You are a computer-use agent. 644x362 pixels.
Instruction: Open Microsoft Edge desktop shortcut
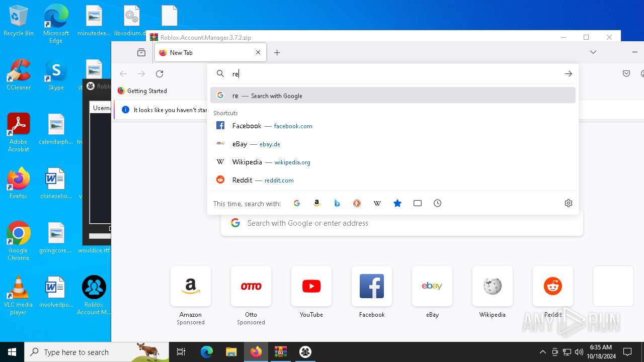pyautogui.click(x=56, y=24)
